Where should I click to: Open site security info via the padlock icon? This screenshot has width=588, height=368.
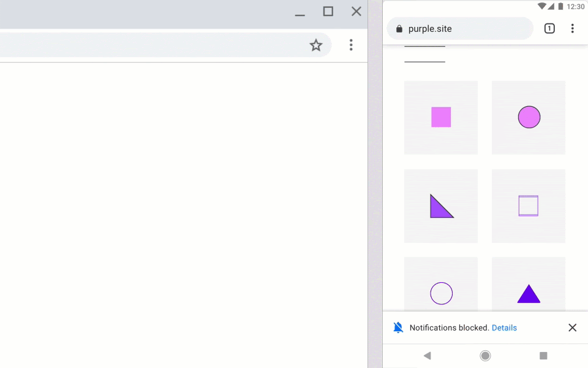(398, 28)
